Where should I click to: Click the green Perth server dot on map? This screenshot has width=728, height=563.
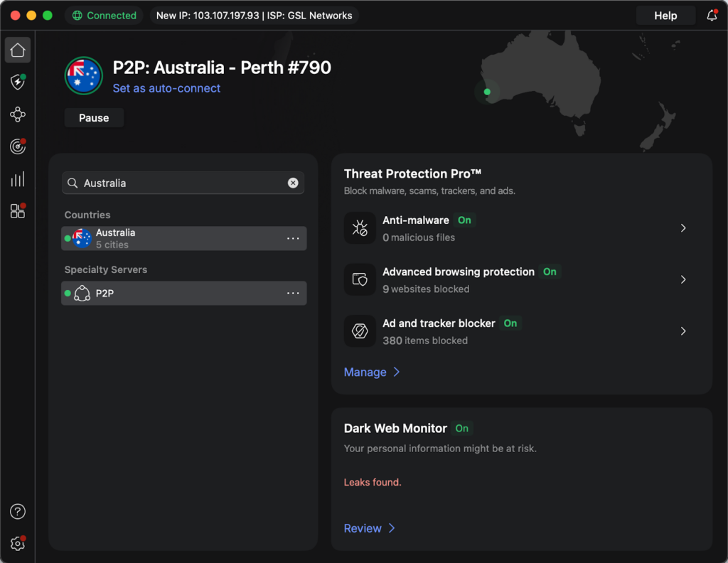(487, 92)
